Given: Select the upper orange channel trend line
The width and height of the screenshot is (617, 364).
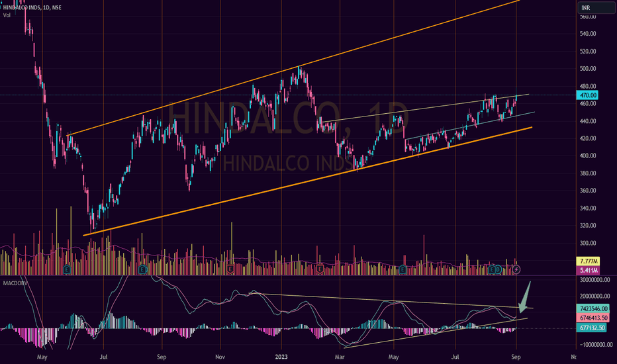Looking at the screenshot, I should coord(293,68).
